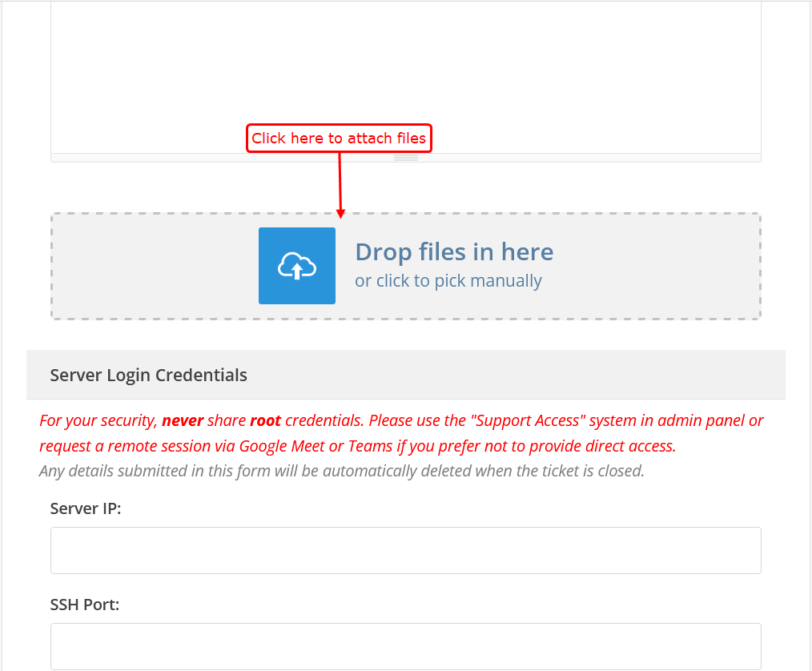Click the red "Click here to attach files" callout
The height and width of the screenshot is (671, 812).
click(339, 139)
